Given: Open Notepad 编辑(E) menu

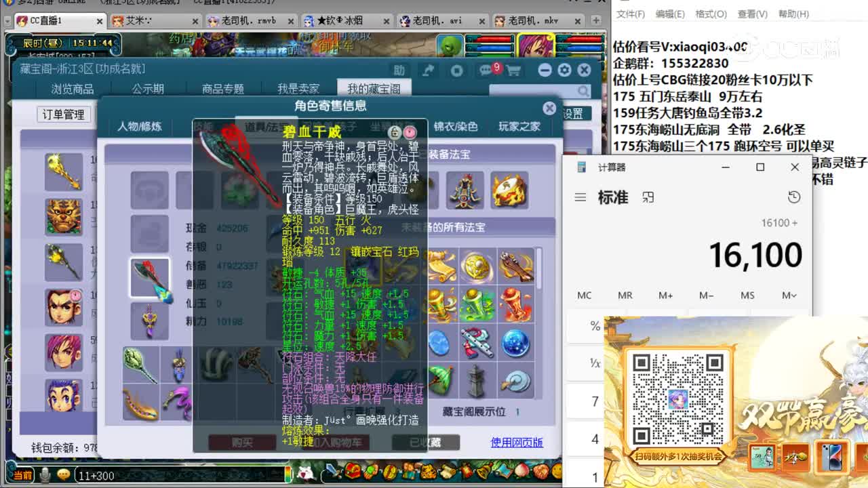Looking at the screenshot, I should [x=670, y=14].
